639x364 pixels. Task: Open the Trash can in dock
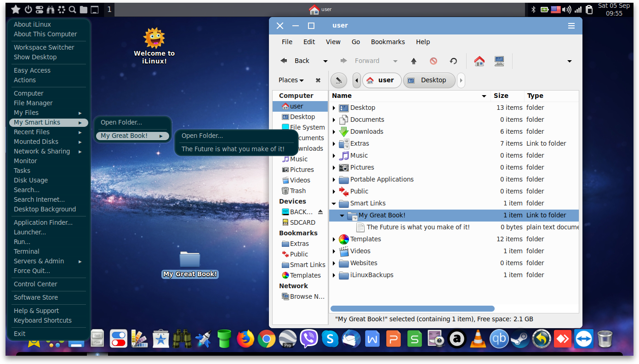(605, 339)
